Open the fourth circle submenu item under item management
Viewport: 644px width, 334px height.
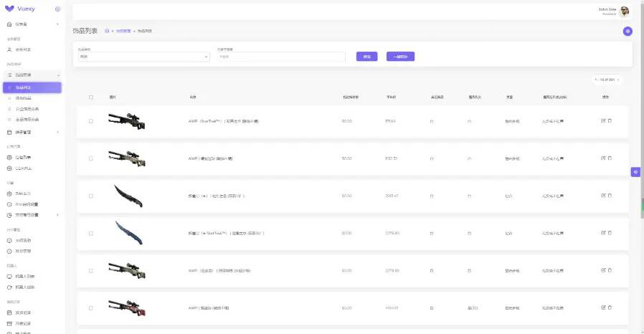point(32,120)
